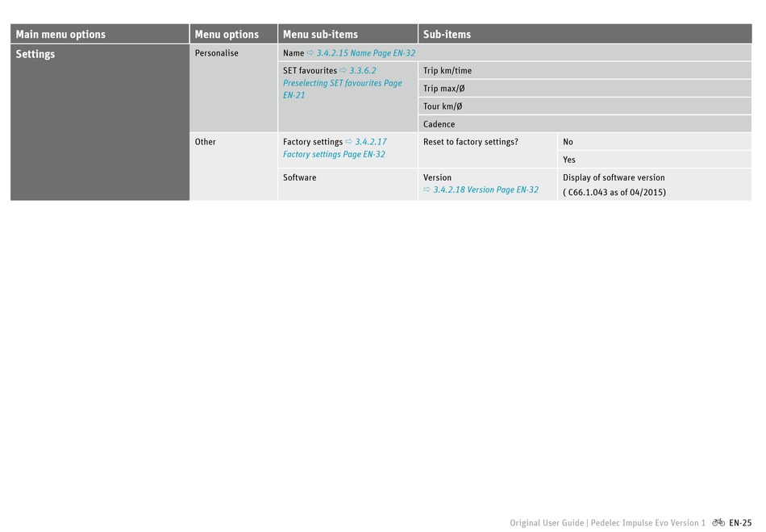766x532 pixels.
Task: Click the arrow icon beneath Version
Action: tap(427, 189)
